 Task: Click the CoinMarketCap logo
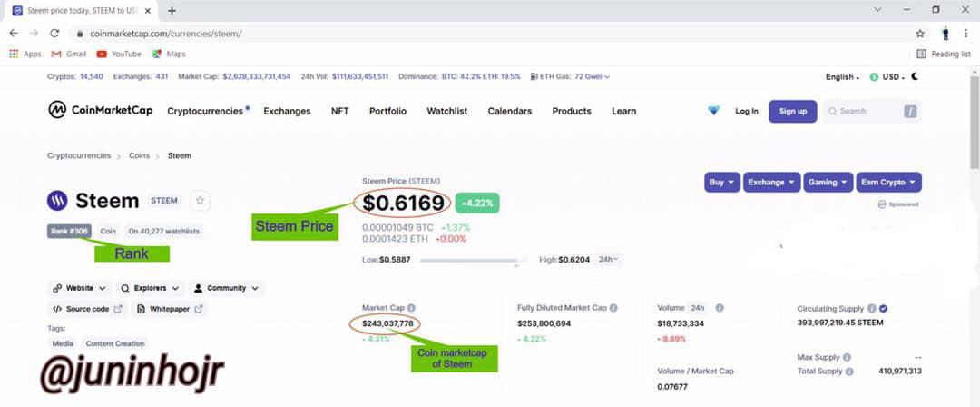coord(101,110)
